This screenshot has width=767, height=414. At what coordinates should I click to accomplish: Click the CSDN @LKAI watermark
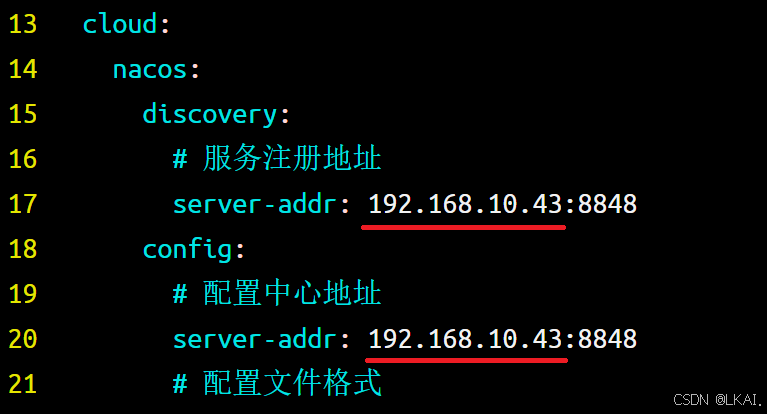(x=717, y=400)
